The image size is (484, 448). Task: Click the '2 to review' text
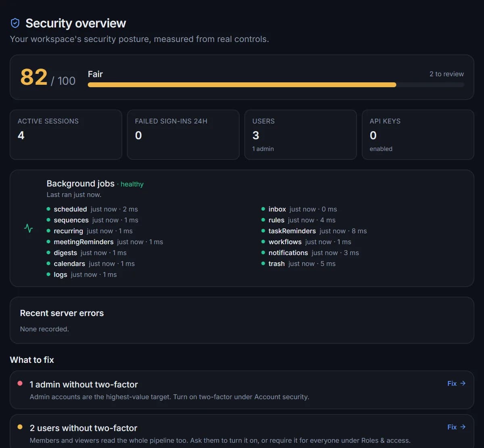446,74
